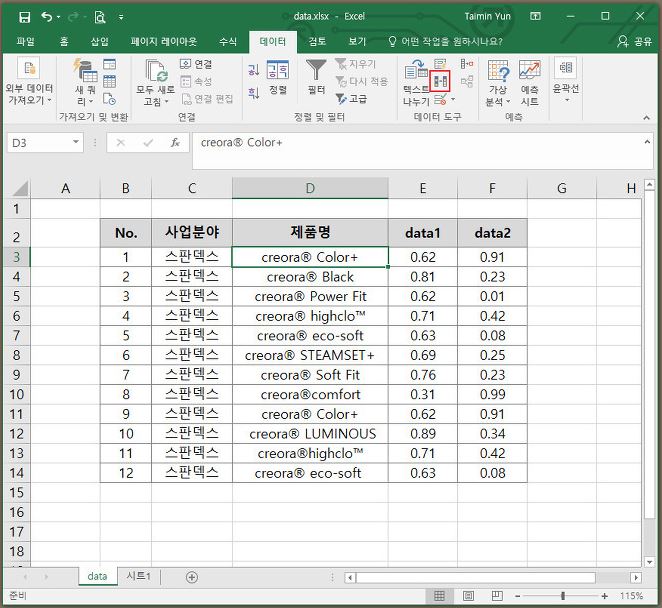The height and width of the screenshot is (608, 662).
Task: Click the 테이블에서 icon
Action: tap(109, 81)
